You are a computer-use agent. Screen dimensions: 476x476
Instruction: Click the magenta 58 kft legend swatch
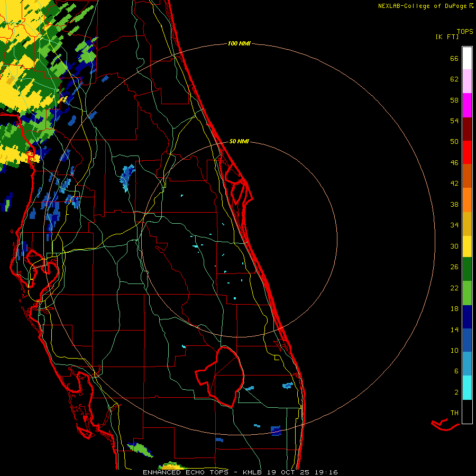point(467,105)
